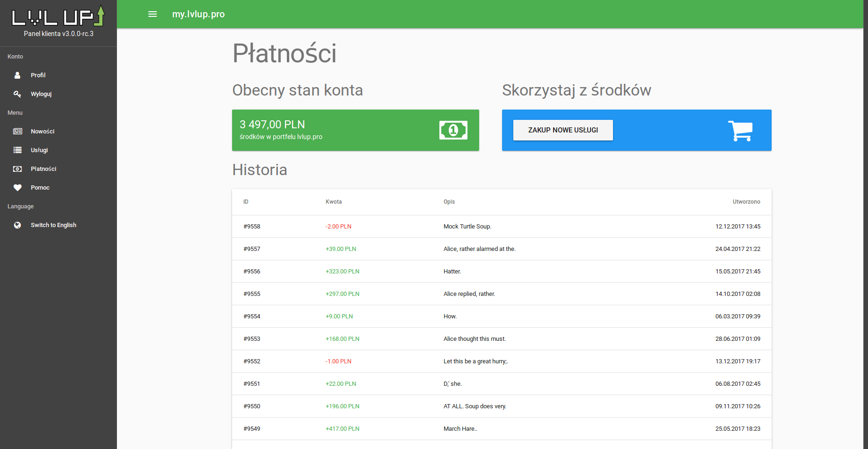Screen dimensions: 868x449
Task: Click the my.lvlup.pro header title
Action: (198, 14)
